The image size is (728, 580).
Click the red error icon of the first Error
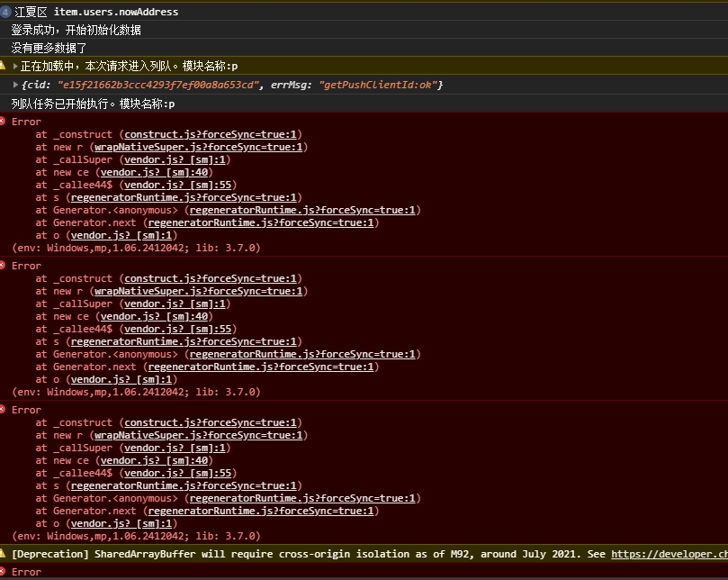tap(4, 121)
